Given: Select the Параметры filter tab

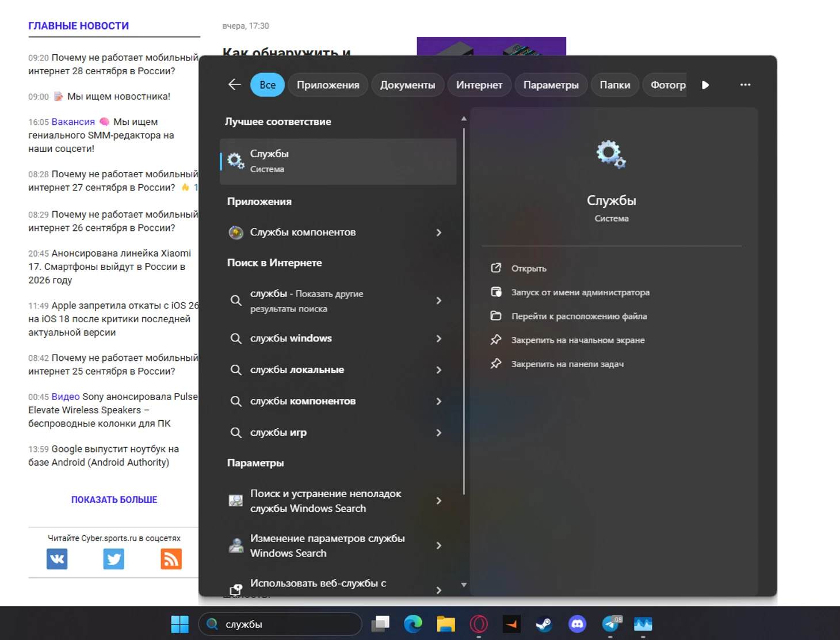Looking at the screenshot, I should tap(551, 85).
